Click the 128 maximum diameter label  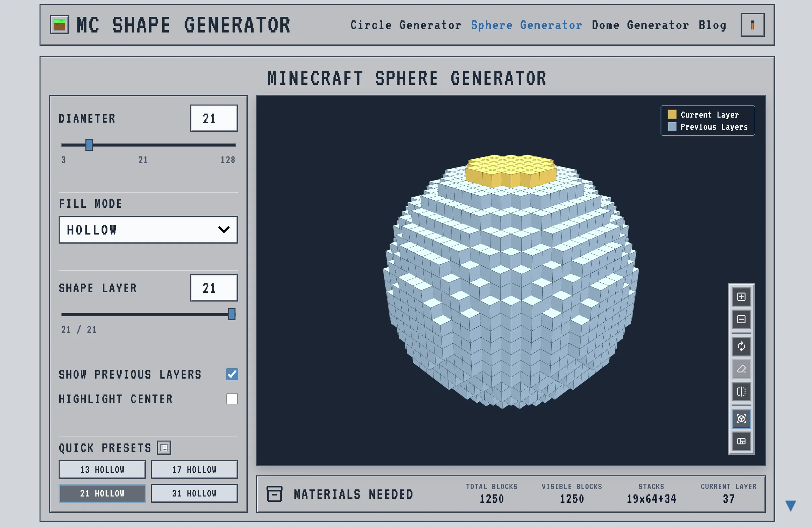(x=228, y=160)
